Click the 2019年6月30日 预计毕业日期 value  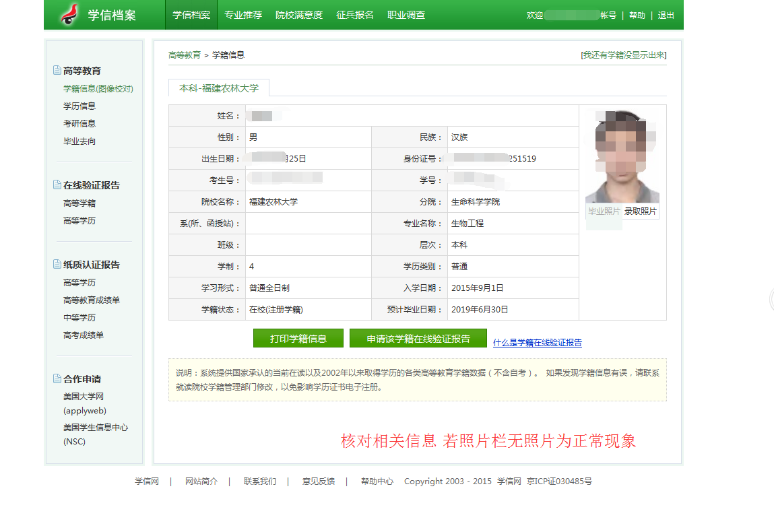click(480, 309)
